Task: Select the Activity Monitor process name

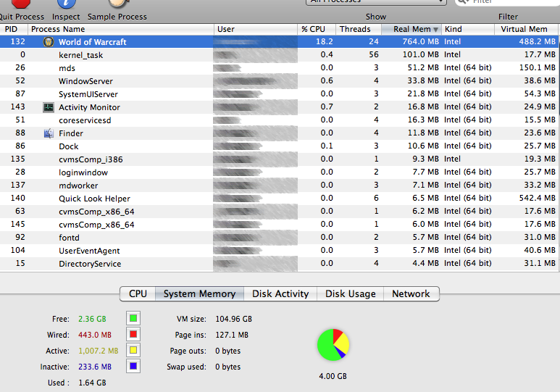Action: 89,107
